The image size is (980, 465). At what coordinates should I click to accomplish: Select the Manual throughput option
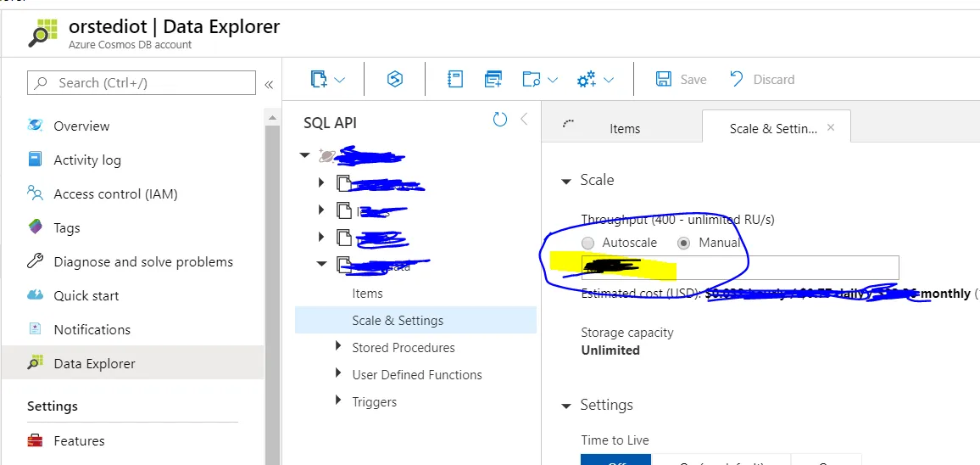click(x=684, y=243)
